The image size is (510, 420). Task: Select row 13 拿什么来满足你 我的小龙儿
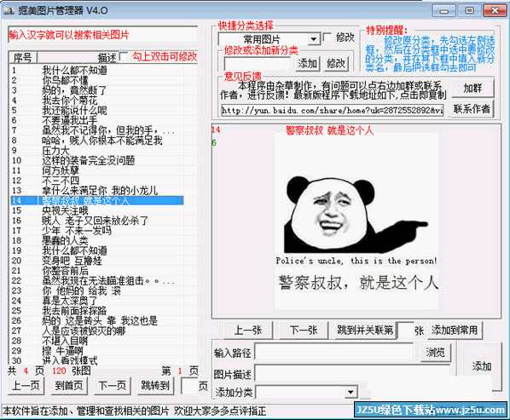point(97,190)
